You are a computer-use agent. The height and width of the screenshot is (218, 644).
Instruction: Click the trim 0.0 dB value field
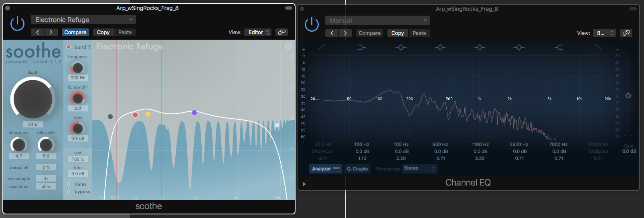coord(78,174)
